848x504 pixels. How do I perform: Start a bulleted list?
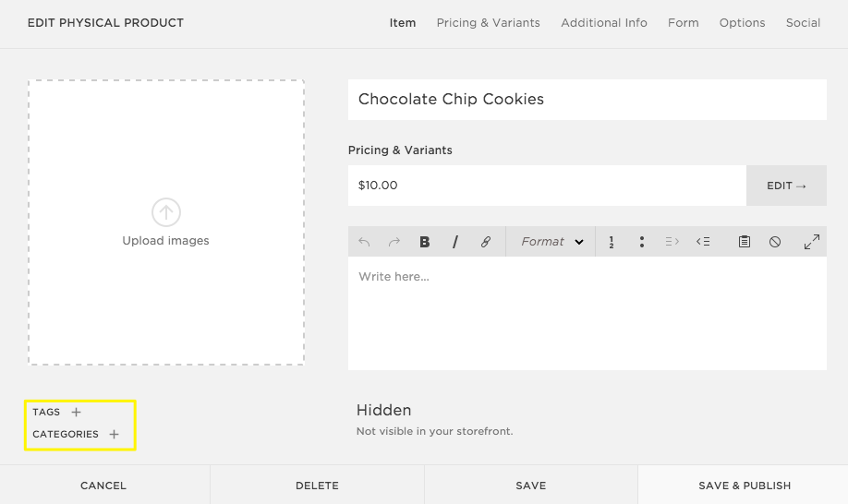tap(641, 242)
